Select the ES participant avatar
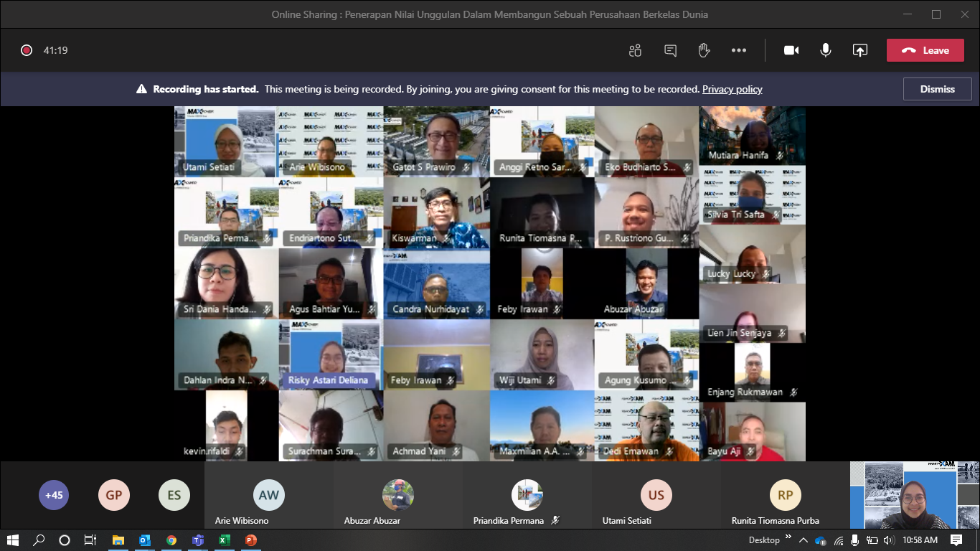Image resolution: width=980 pixels, height=551 pixels. 174,495
